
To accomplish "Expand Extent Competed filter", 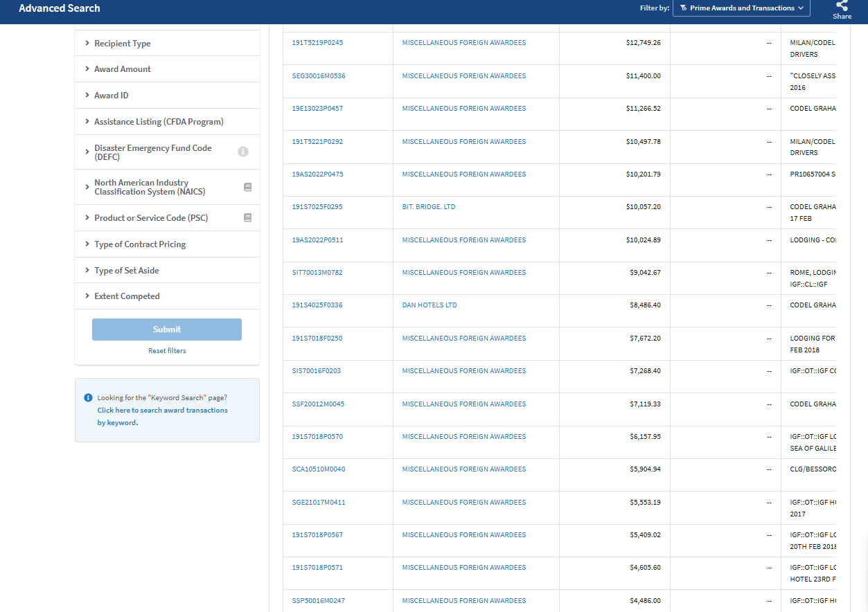I will click(x=167, y=296).
